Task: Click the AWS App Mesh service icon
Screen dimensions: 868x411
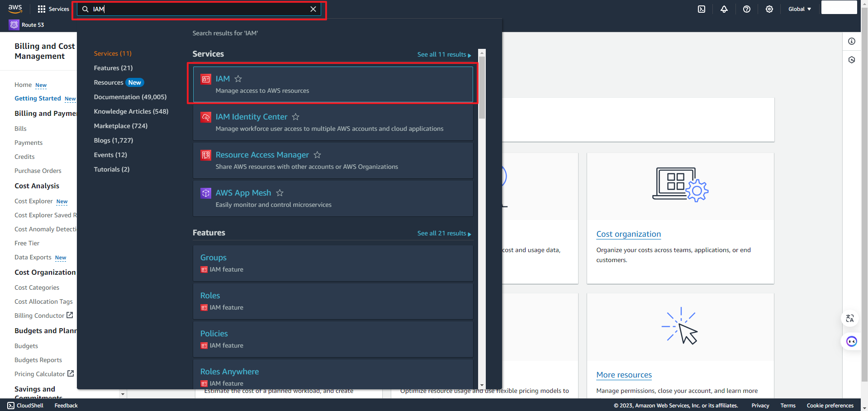Action: click(x=206, y=193)
